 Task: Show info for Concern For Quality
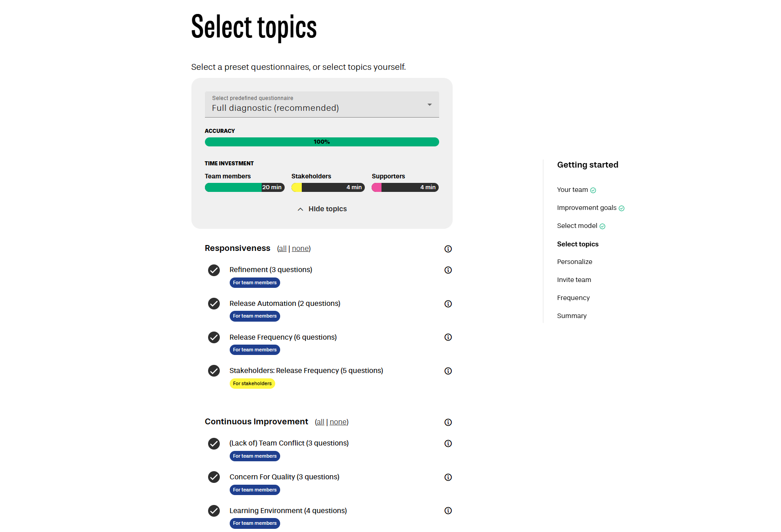click(x=448, y=477)
